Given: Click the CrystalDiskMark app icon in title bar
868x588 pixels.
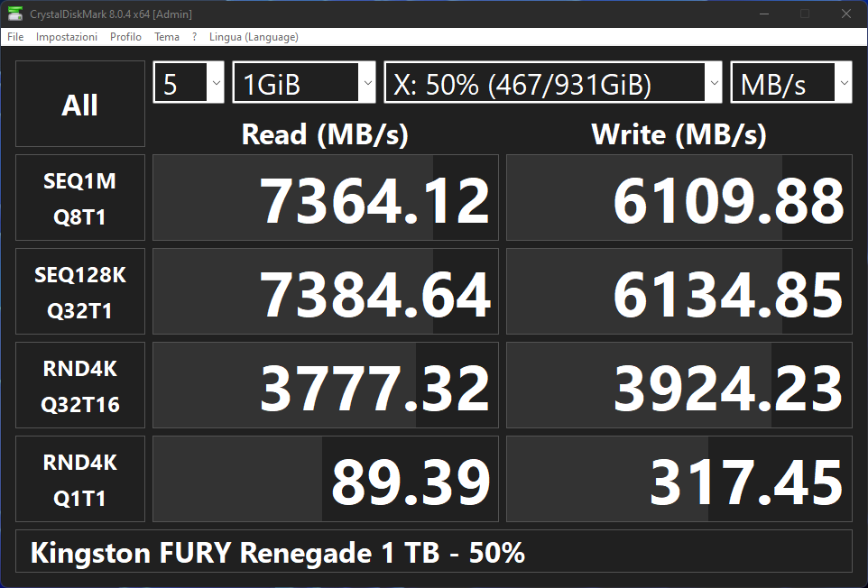Looking at the screenshot, I should click(x=15, y=14).
